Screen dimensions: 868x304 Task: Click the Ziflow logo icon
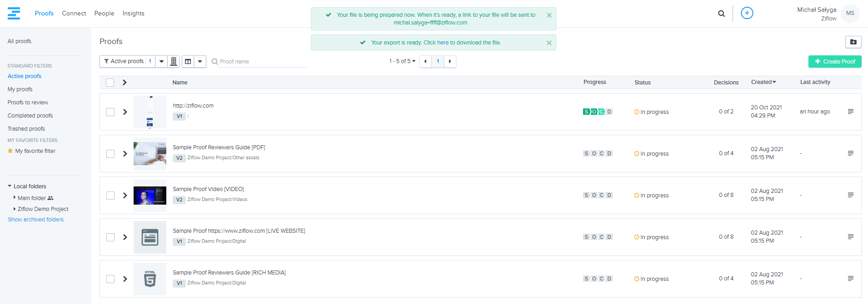click(x=14, y=14)
